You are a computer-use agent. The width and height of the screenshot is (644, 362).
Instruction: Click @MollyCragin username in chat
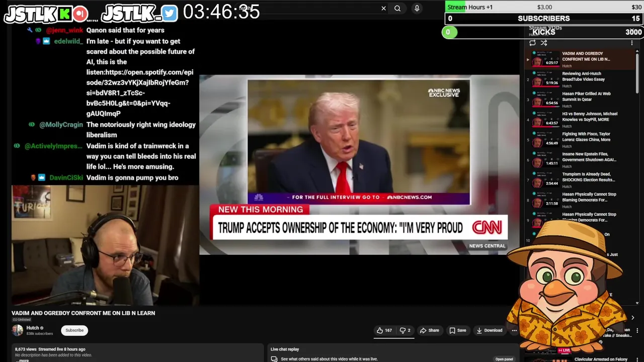pos(61,125)
